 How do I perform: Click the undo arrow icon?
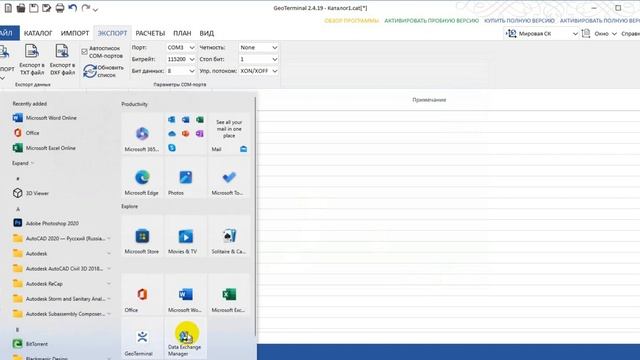[x=73, y=8]
